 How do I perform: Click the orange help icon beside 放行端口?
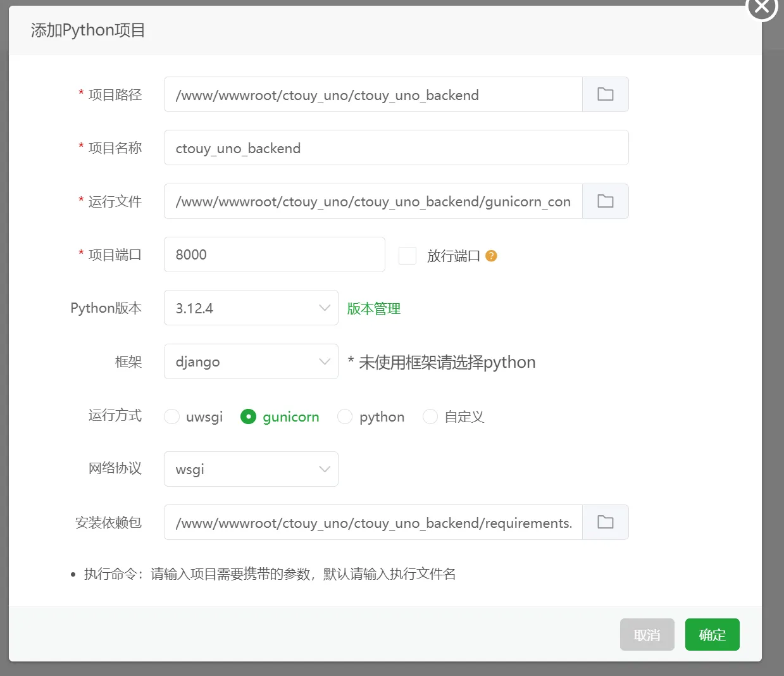click(491, 256)
